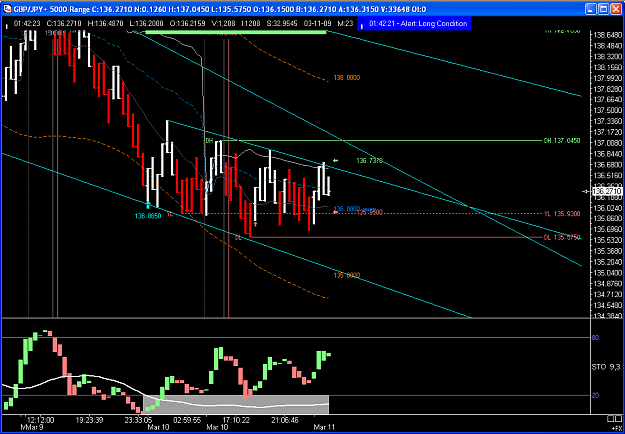Screen dimensions: 625x434
Task: Click the green 136.7378 price label
Action: pyautogui.click(x=369, y=161)
